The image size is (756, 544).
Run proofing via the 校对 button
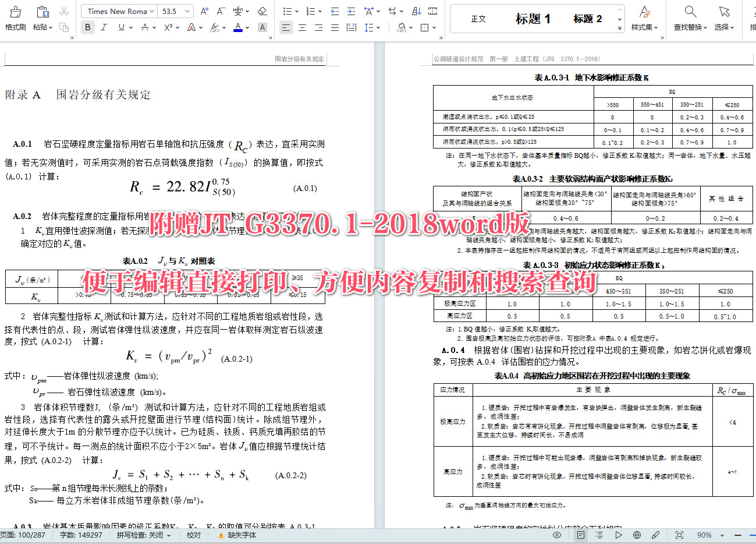(193, 534)
